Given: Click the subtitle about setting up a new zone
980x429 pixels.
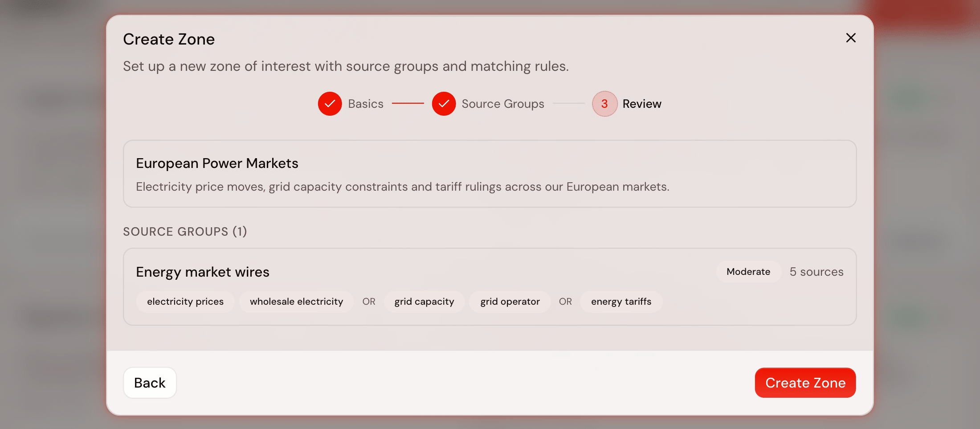Looking at the screenshot, I should click(x=346, y=66).
